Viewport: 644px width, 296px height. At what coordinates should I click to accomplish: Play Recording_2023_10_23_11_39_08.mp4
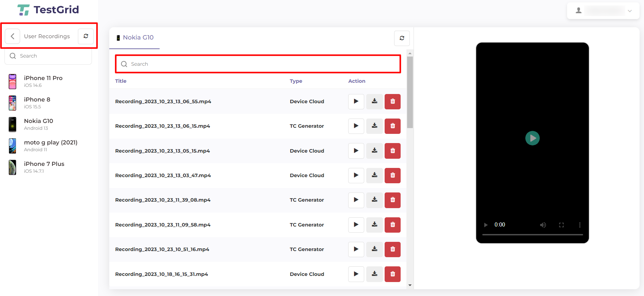point(356,200)
